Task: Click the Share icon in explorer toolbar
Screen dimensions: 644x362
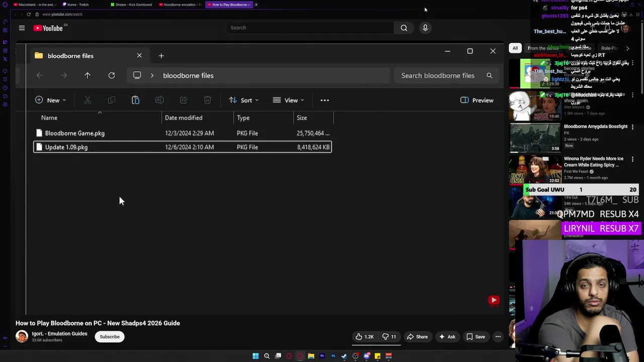Action: click(183, 100)
